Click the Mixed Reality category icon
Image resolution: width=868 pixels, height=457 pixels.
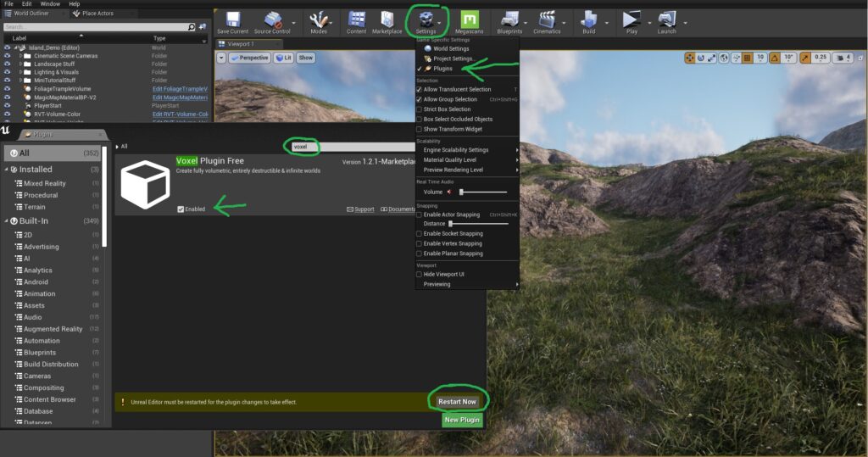pyautogui.click(x=19, y=183)
